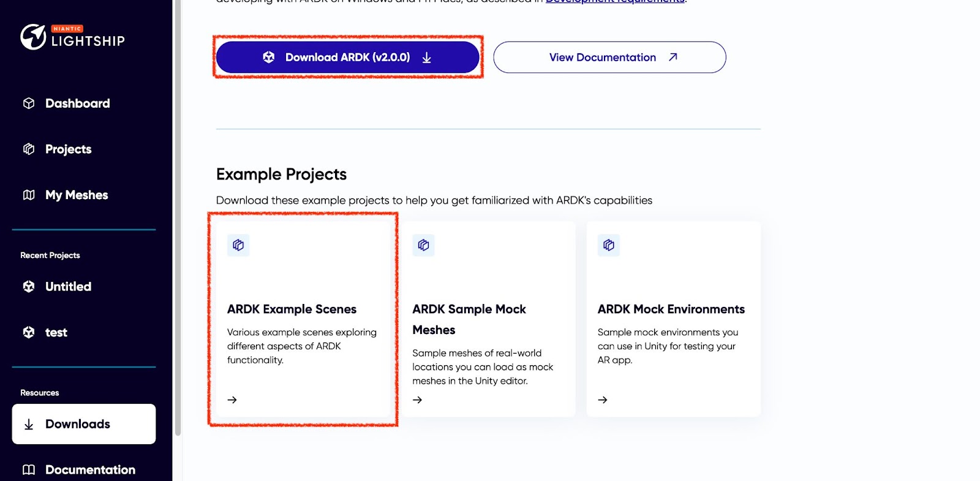
Task: Click the arrow on the ARDK Mock Environments card
Action: [603, 400]
